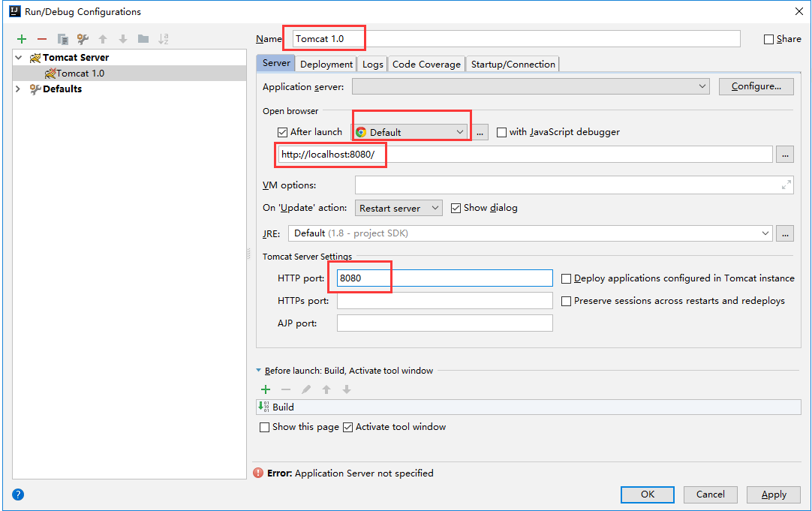The width and height of the screenshot is (812, 511).
Task: Copy the selected configuration
Action: coord(62,39)
